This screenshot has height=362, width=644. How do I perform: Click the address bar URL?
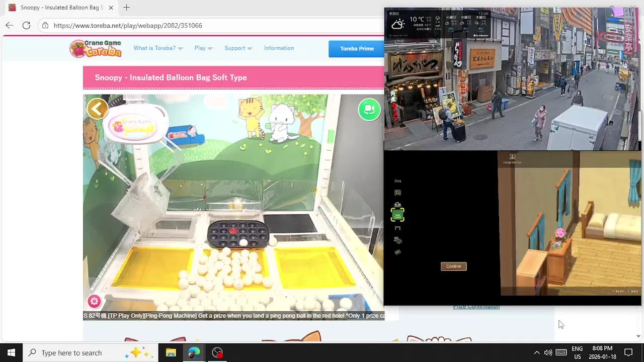click(x=128, y=25)
